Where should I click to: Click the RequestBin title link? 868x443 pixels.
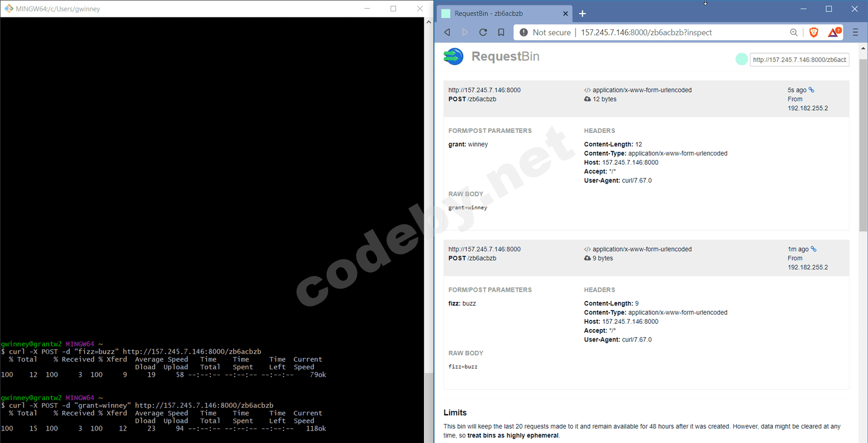click(x=505, y=56)
